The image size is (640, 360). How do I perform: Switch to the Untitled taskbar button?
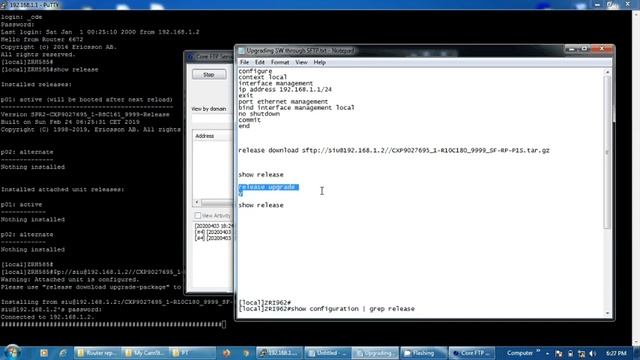[x=327, y=353]
